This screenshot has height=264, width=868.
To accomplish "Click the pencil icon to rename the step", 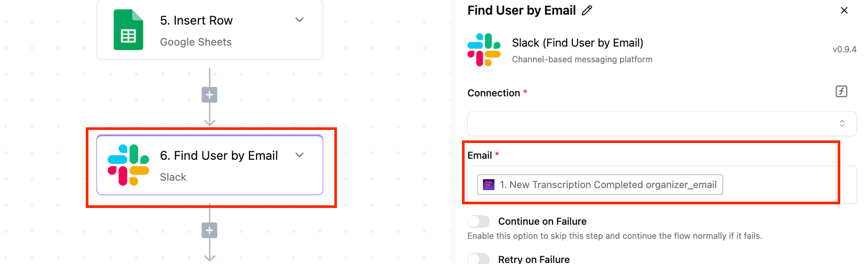I will (x=587, y=10).
